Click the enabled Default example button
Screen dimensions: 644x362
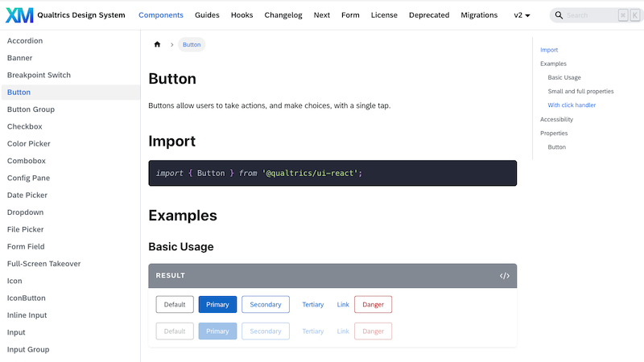175,305
